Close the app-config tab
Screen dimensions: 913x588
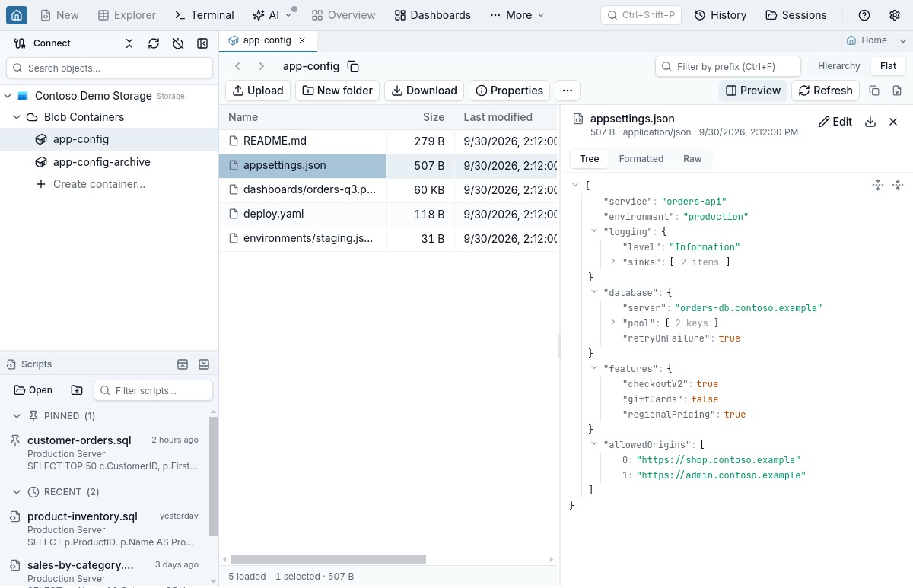[x=302, y=40]
